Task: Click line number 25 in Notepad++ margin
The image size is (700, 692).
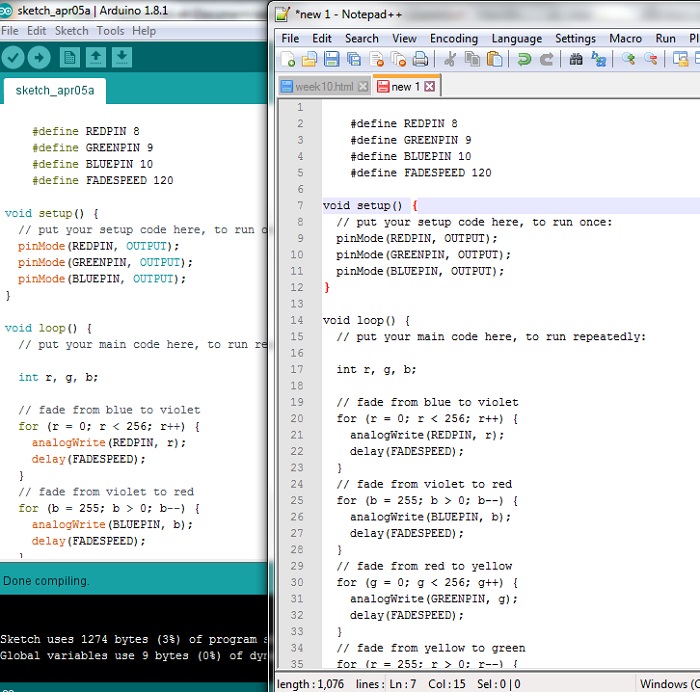Action: 297,500
